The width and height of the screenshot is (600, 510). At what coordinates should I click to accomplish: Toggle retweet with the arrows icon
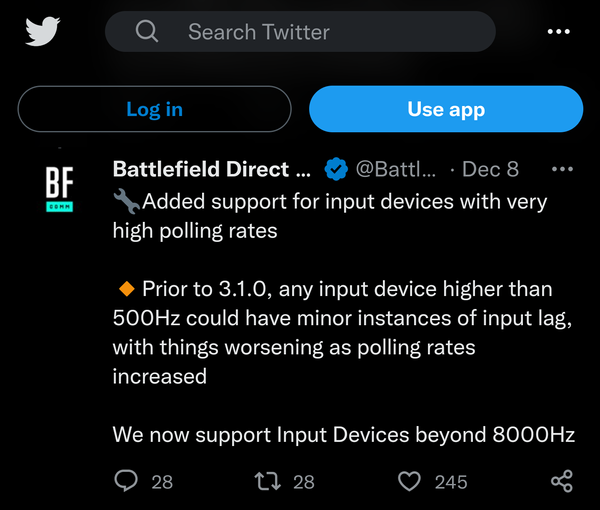(268, 481)
